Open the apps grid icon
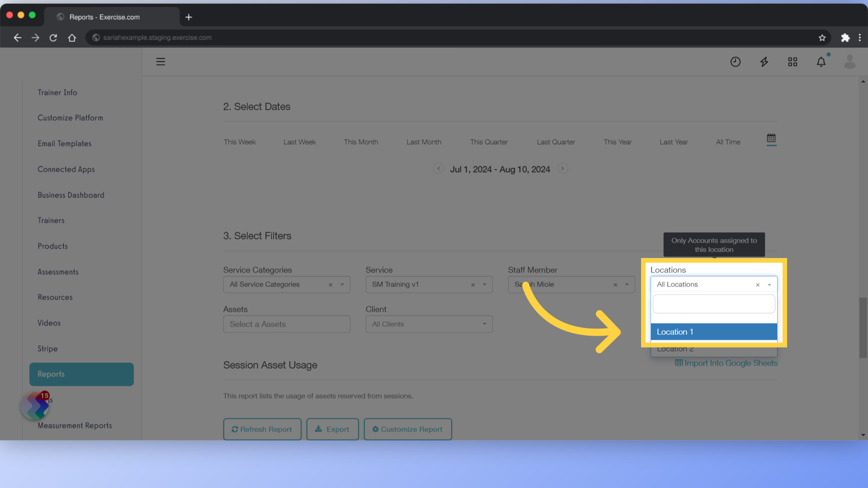 [793, 62]
